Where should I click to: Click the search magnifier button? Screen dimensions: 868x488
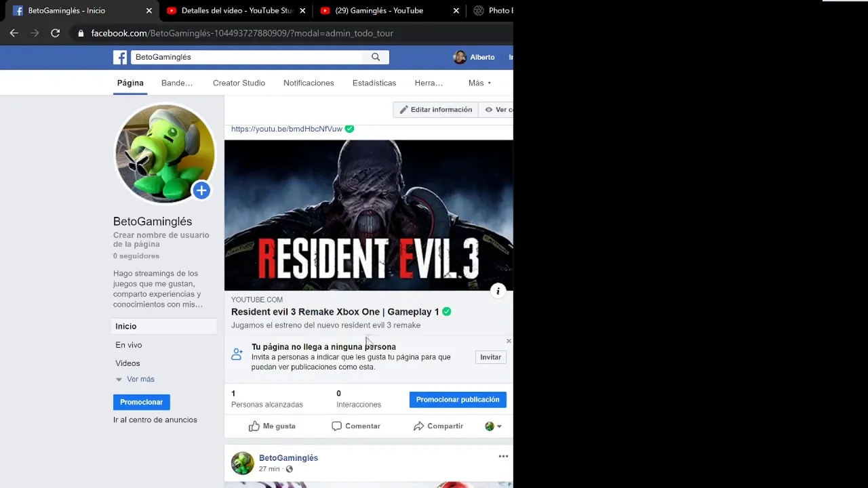[x=376, y=57]
